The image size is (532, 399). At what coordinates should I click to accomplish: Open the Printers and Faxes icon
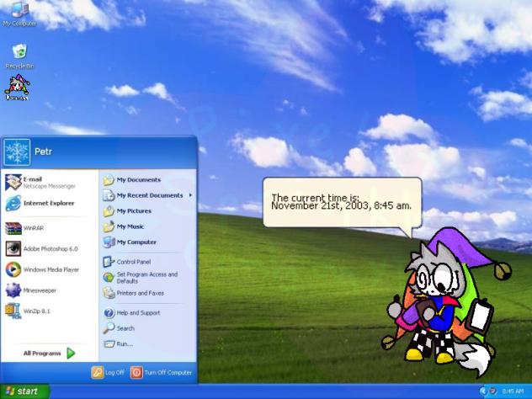(x=109, y=293)
